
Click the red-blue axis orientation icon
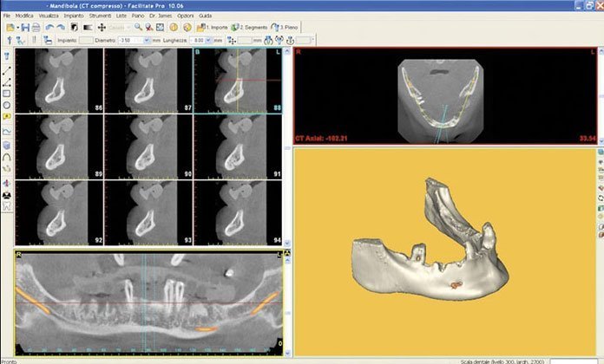7,183
